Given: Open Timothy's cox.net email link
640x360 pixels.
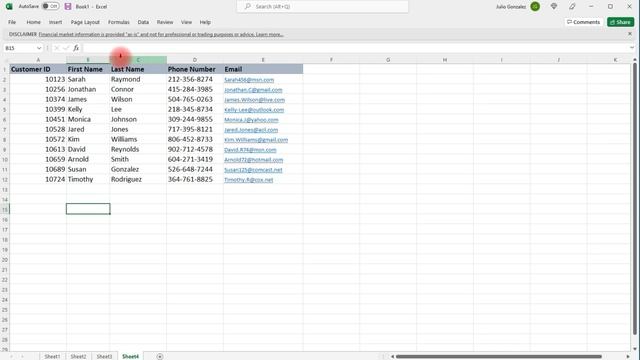Looking at the screenshot, I should (x=249, y=180).
